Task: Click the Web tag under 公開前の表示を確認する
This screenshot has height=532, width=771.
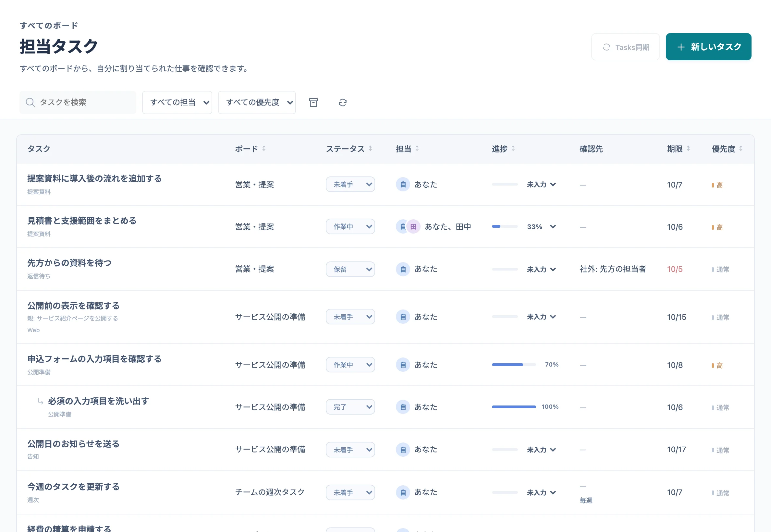Action: pyautogui.click(x=33, y=330)
